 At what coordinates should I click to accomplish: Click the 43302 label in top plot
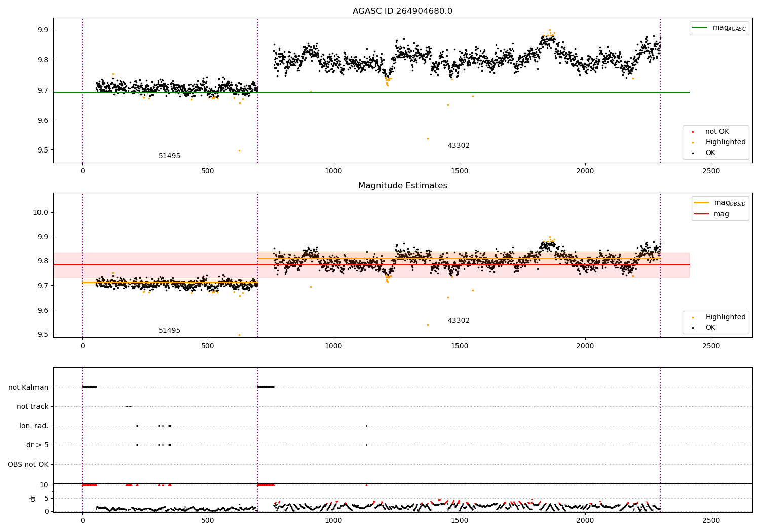459,146
